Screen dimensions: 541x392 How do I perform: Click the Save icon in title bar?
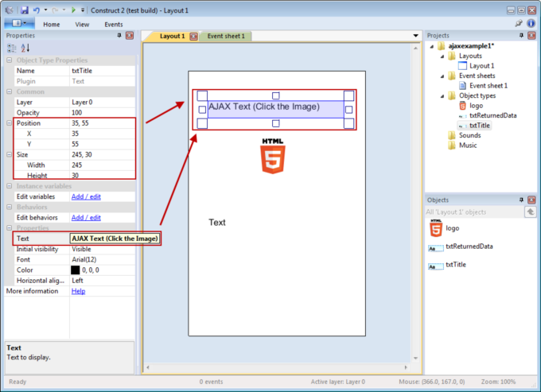24,10
